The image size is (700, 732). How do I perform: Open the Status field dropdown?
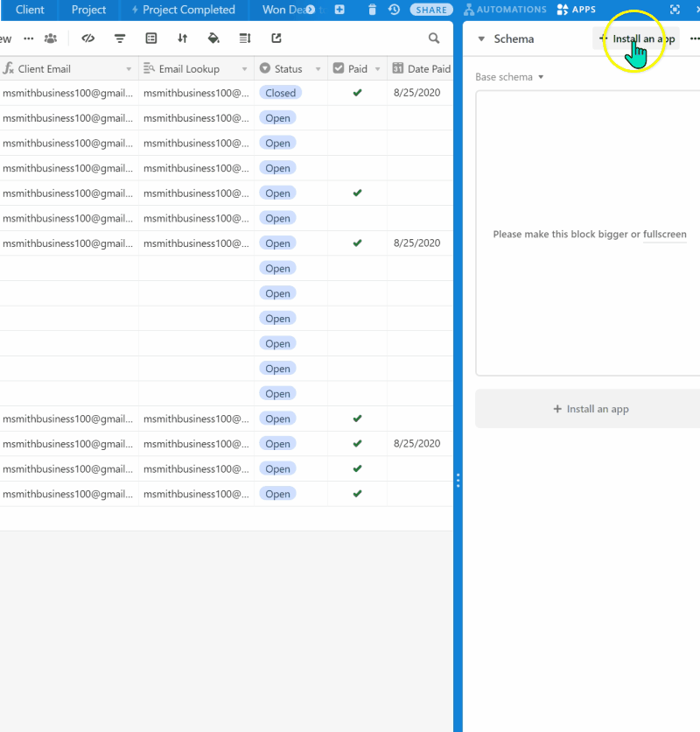pos(318,68)
